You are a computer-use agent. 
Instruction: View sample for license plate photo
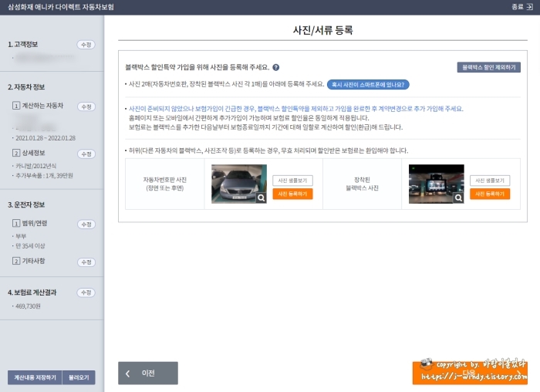292,181
